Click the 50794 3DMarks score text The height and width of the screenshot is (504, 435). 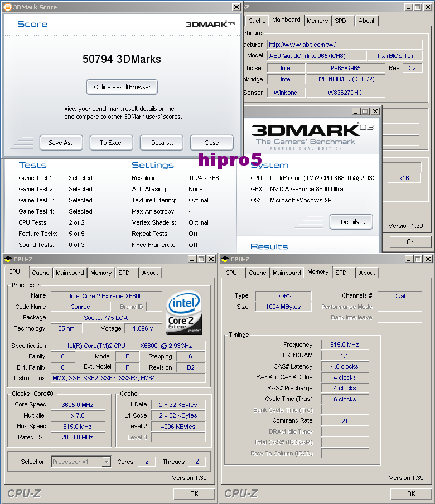point(122,59)
